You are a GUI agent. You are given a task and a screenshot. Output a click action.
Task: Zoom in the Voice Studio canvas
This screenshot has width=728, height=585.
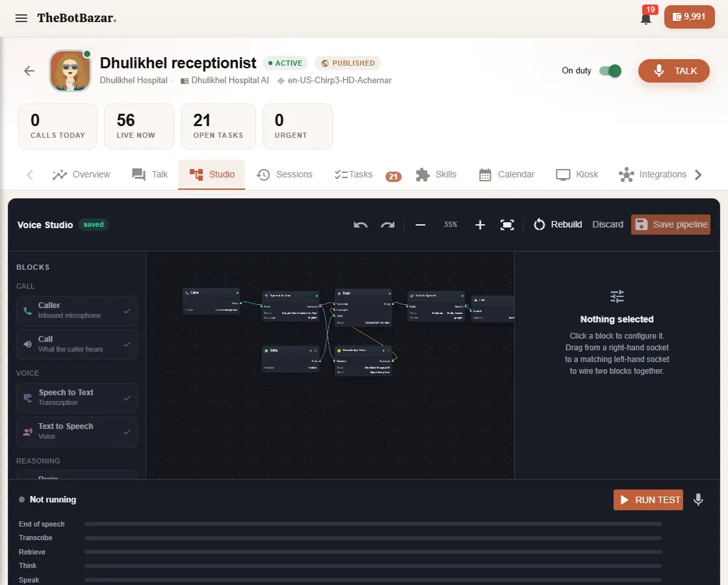click(480, 225)
